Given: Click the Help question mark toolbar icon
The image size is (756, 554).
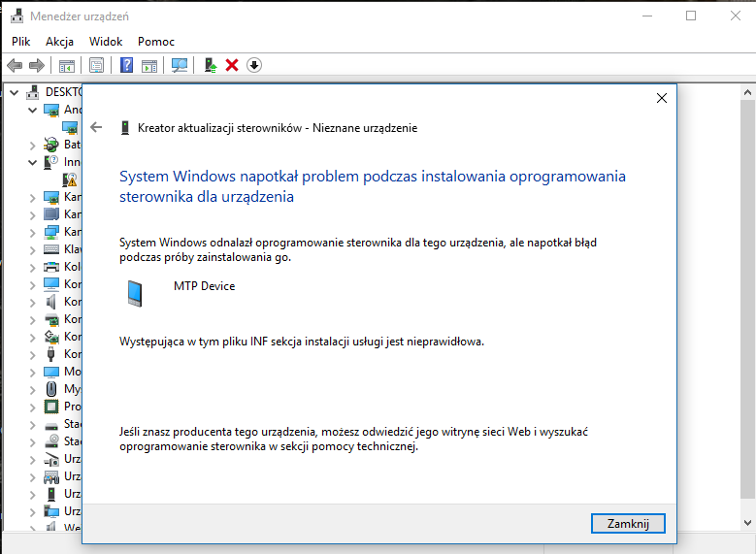Looking at the screenshot, I should pyautogui.click(x=126, y=65).
